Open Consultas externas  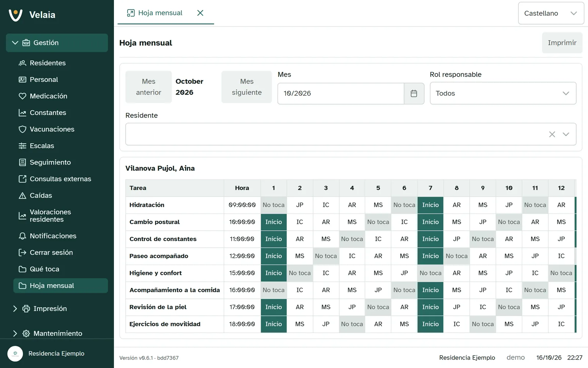(61, 179)
